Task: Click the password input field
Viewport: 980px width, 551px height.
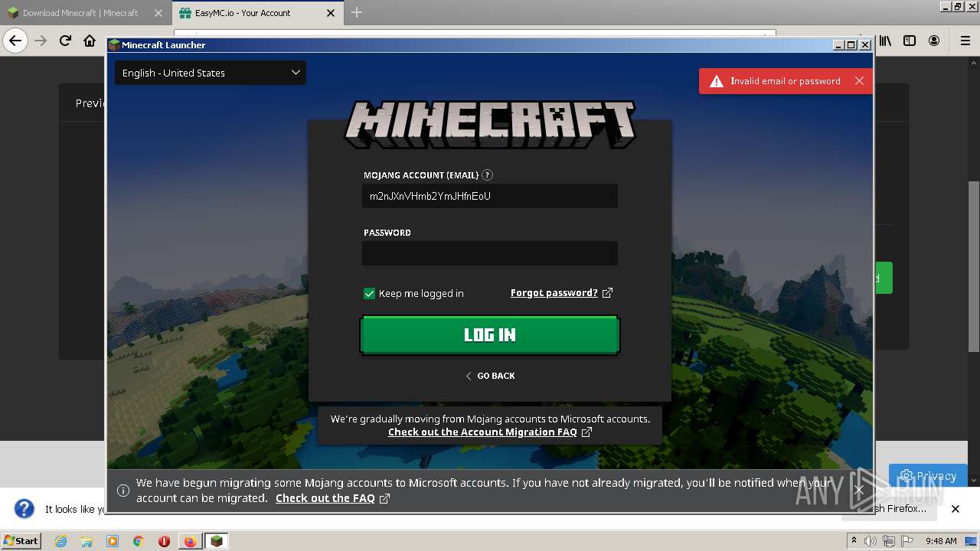Action: (490, 253)
